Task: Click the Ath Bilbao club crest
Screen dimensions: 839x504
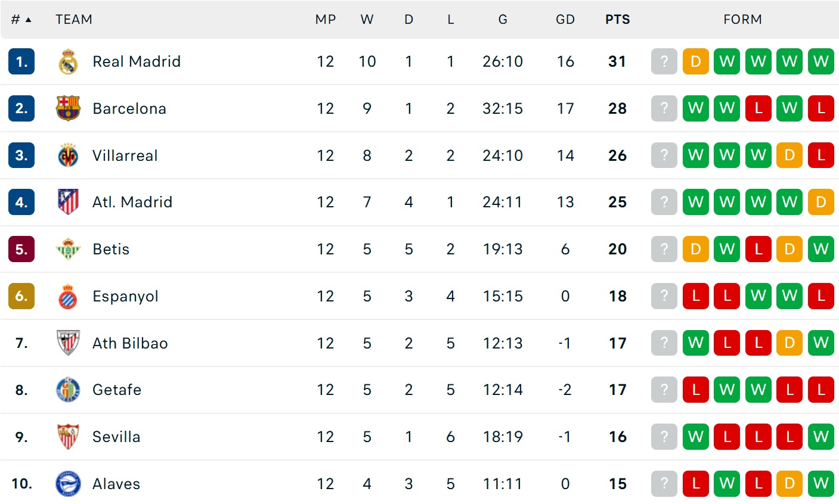Action: (x=68, y=343)
